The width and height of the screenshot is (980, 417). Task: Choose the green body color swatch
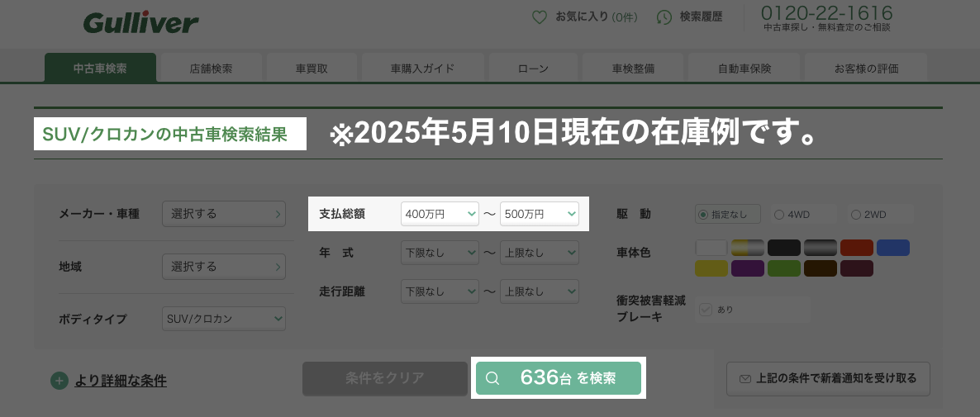[783, 268]
